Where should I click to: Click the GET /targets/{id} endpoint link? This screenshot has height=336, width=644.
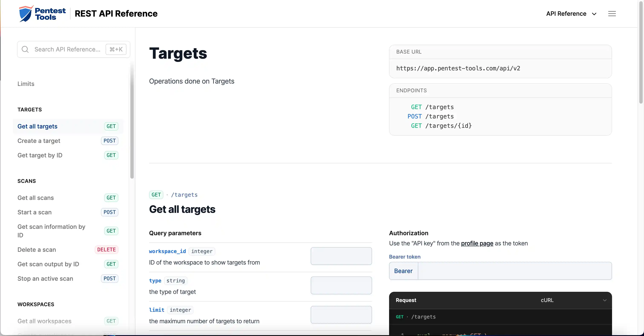point(441,126)
